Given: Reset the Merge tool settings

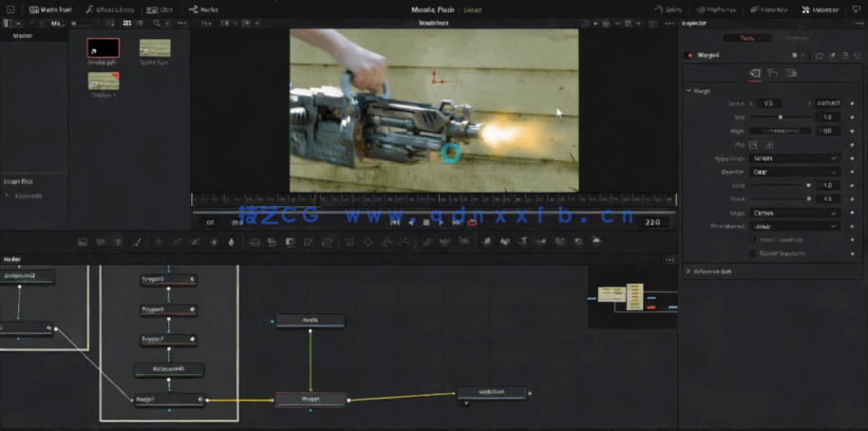Looking at the screenshot, I should 857,55.
